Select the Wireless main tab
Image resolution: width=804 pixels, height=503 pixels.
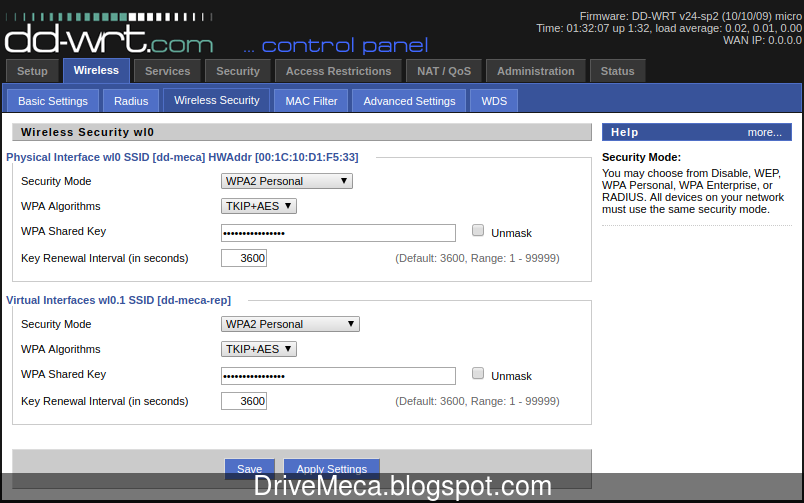click(x=96, y=70)
